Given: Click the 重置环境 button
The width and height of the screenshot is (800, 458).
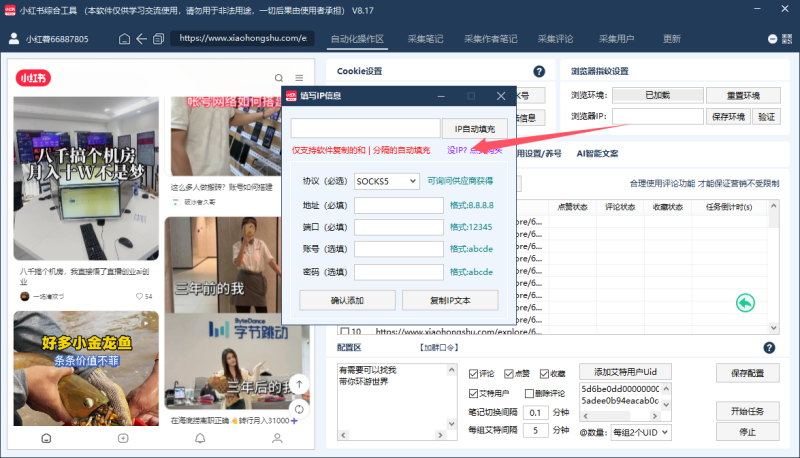Looking at the screenshot, I should [x=743, y=95].
